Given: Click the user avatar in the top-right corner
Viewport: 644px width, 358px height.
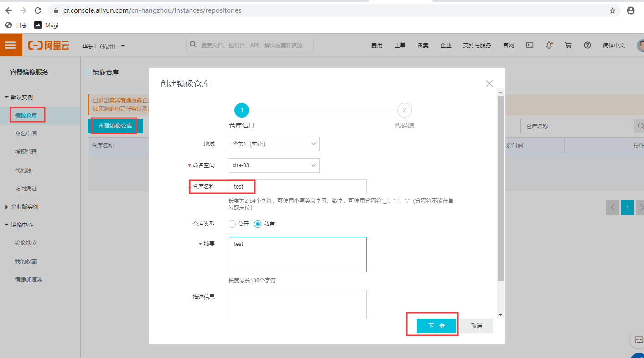Looking at the screenshot, I should point(640,45).
